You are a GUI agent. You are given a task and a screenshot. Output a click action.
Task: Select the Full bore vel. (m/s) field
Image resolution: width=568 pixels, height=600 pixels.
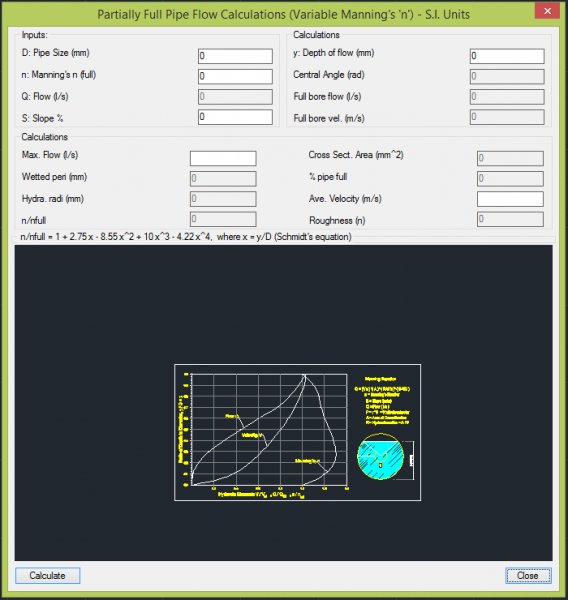[507, 117]
